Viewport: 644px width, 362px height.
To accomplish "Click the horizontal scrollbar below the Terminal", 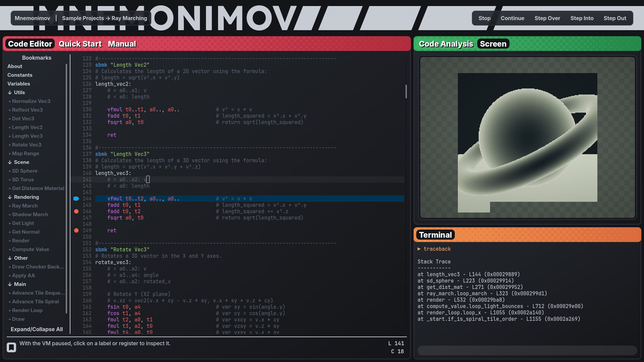I will click(x=527, y=351).
